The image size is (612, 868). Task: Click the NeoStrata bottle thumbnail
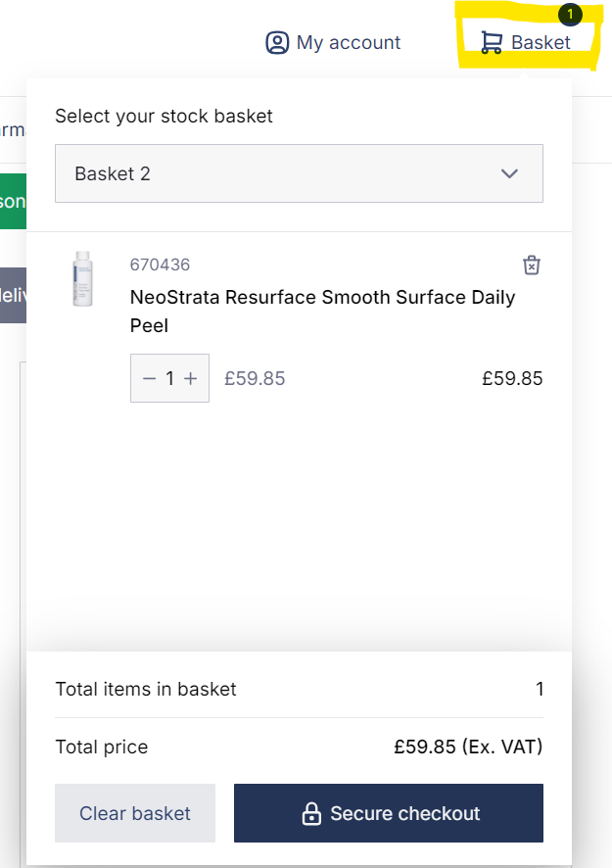click(x=82, y=278)
